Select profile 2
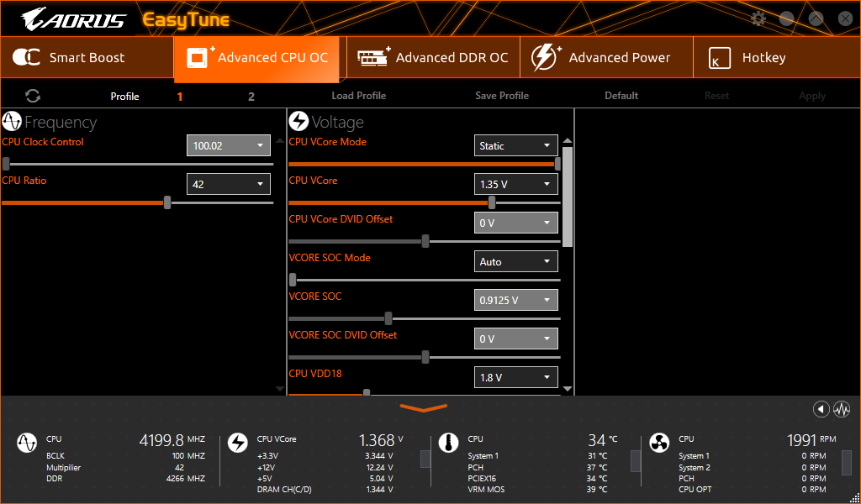The image size is (861, 504). pos(251,97)
